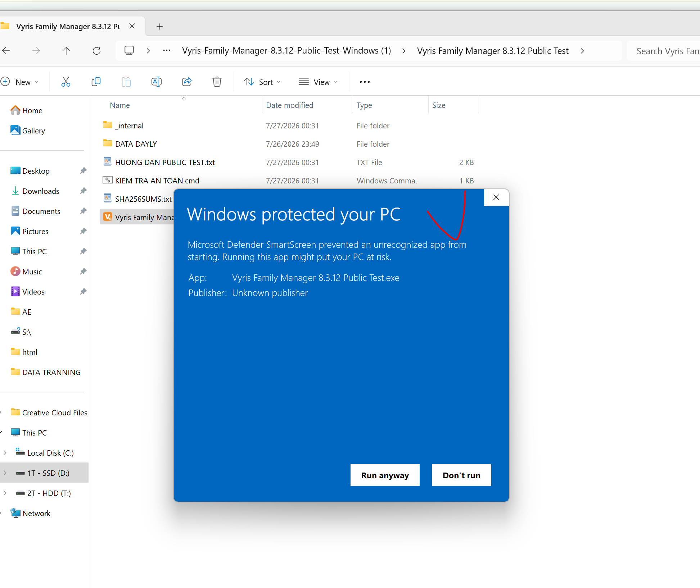Viewport: 700px width, 588px height.
Task: Select the DATA DAYLY folder
Action: click(136, 144)
